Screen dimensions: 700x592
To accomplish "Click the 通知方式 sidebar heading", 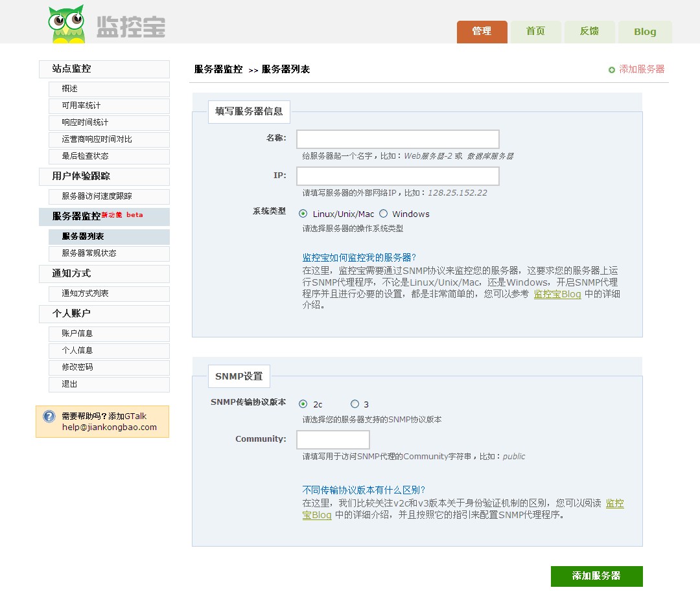I will [x=104, y=274].
